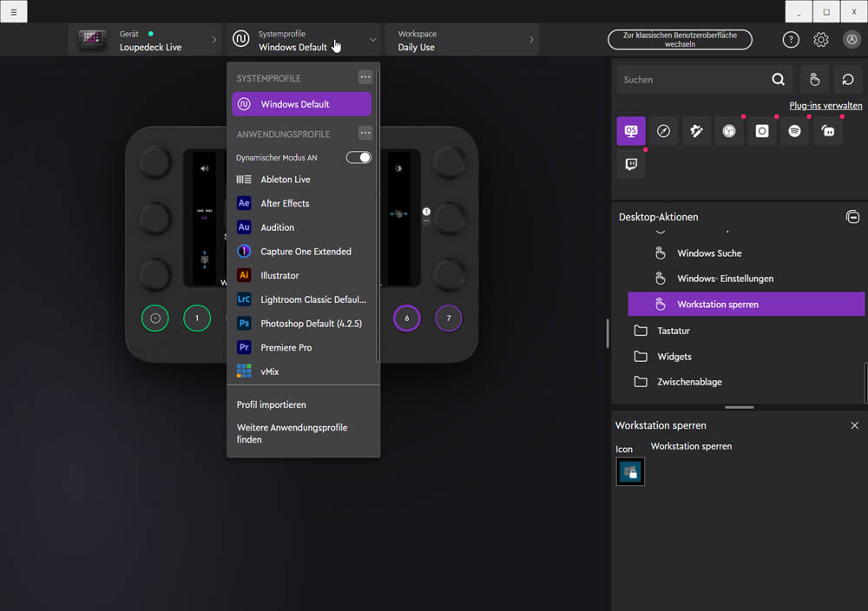Open the Systemprofile section three-dot menu
Viewport: 868px width, 611px height.
click(365, 77)
